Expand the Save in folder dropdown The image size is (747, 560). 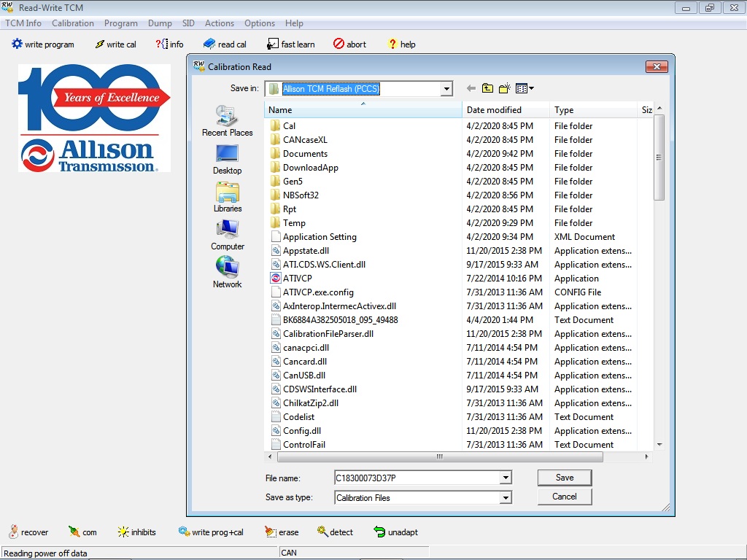tap(446, 88)
